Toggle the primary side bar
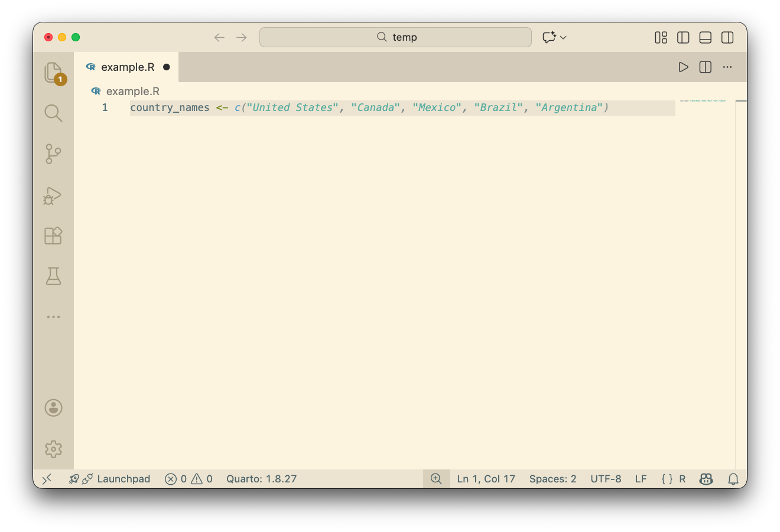Screen dimensions: 780x532 (683, 38)
